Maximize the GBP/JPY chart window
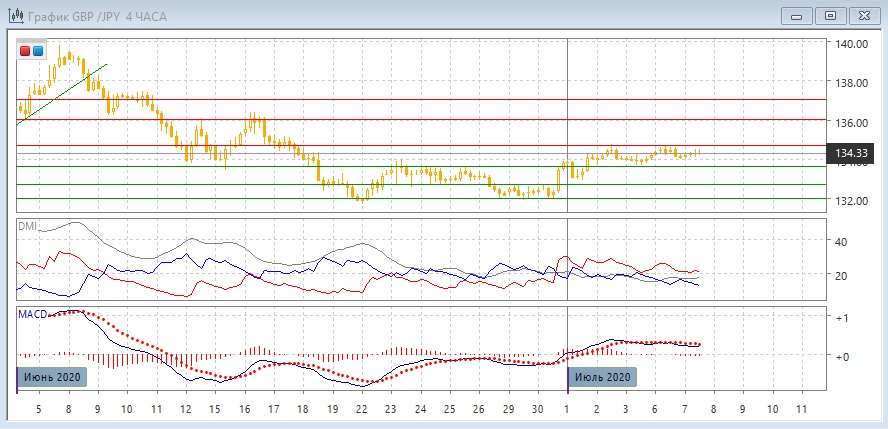888x429 pixels. click(x=829, y=15)
